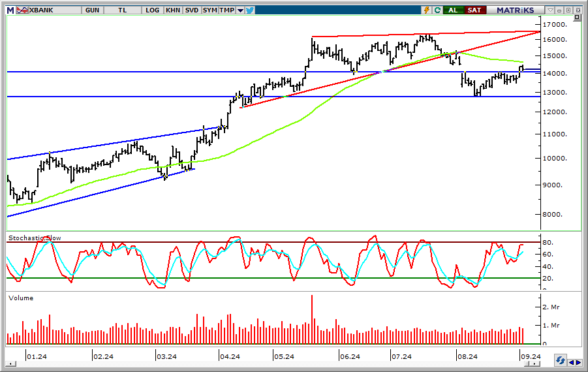Open the triangle dropdown near window controls
Screen dimensions: 588x372
[550, 10]
